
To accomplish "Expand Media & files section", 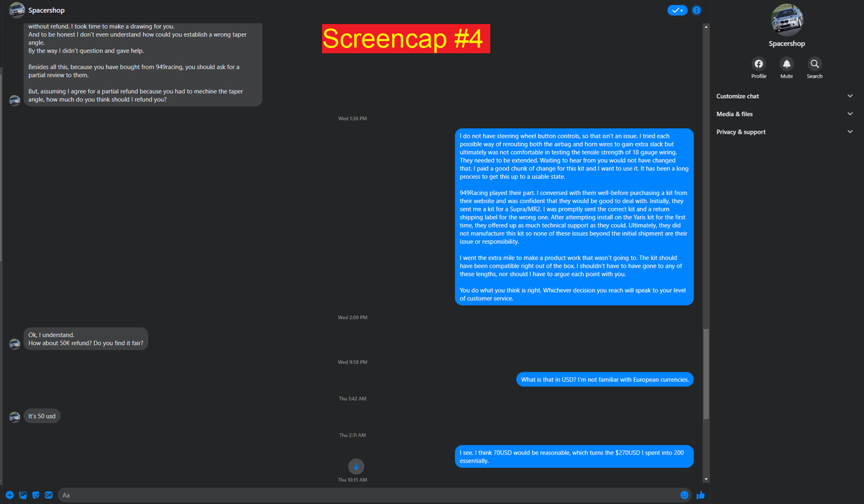I will pos(785,114).
